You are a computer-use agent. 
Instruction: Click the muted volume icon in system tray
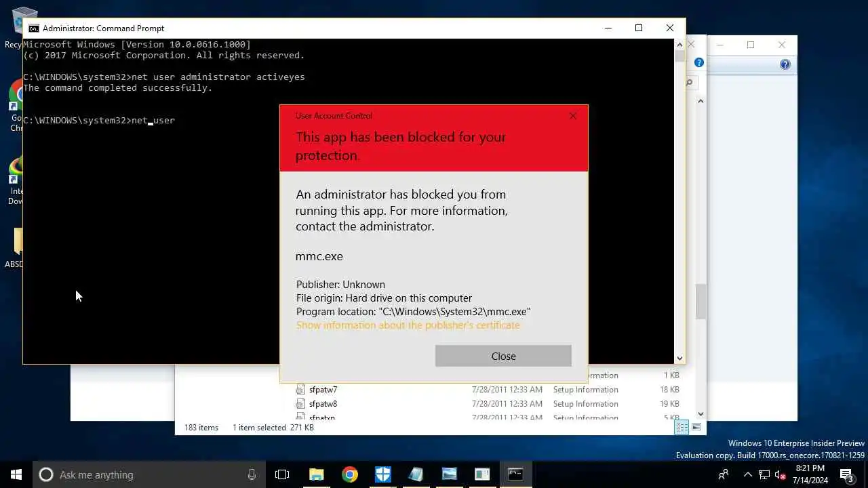781,474
